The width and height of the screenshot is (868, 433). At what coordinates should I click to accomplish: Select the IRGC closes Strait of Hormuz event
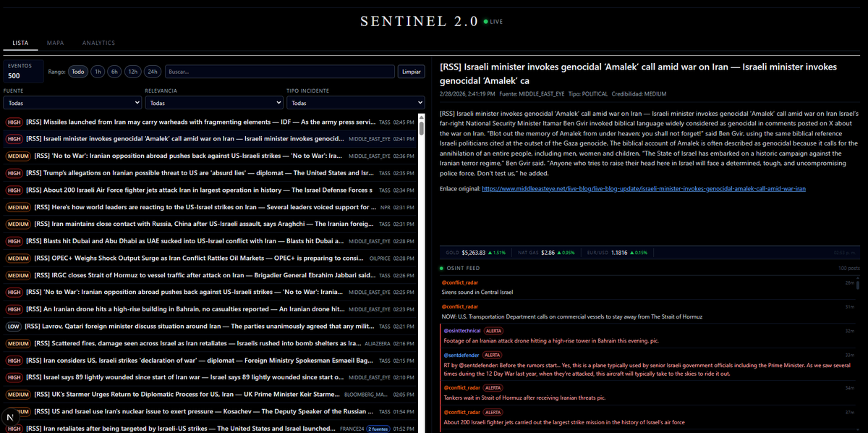point(210,275)
